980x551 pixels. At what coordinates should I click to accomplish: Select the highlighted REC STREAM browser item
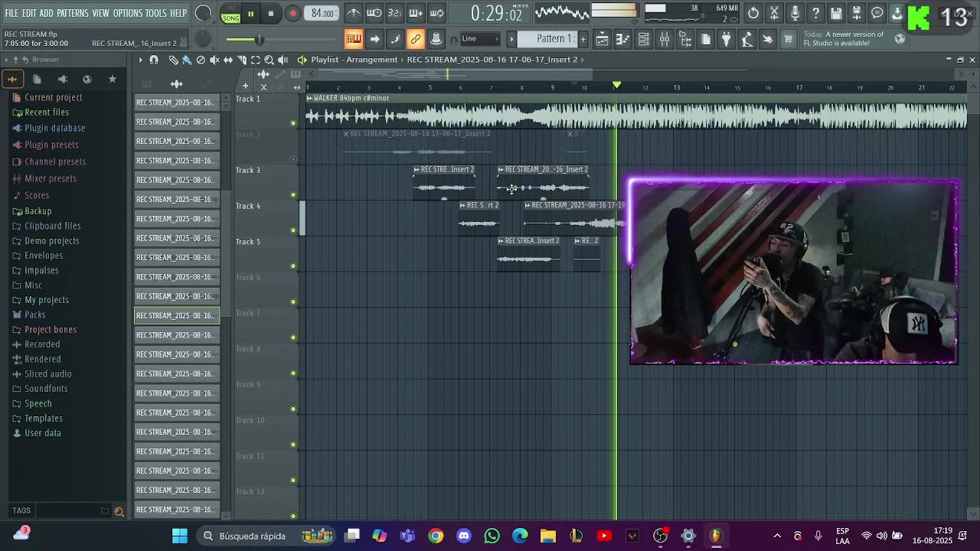[x=177, y=315]
